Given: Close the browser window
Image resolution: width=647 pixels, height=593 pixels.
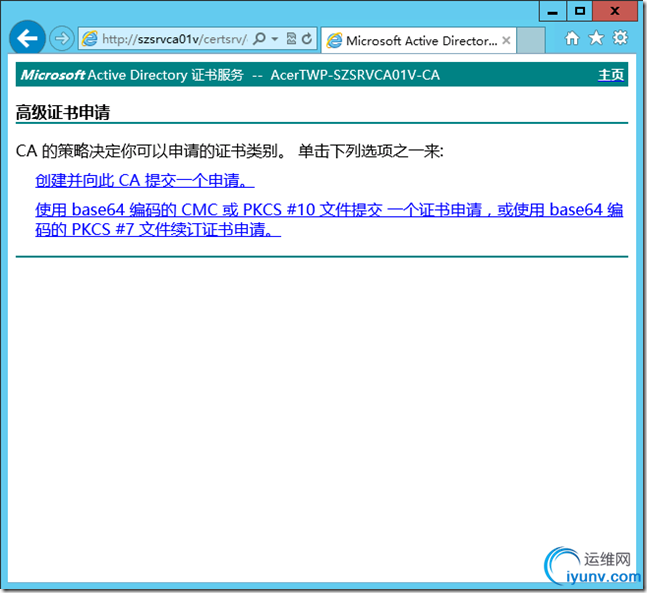Looking at the screenshot, I should [615, 11].
